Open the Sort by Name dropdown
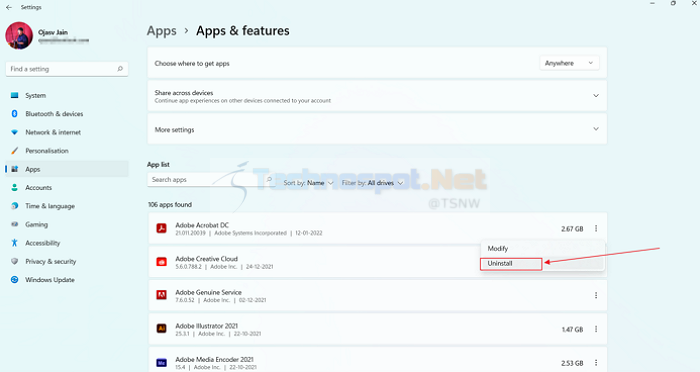 pos(308,183)
